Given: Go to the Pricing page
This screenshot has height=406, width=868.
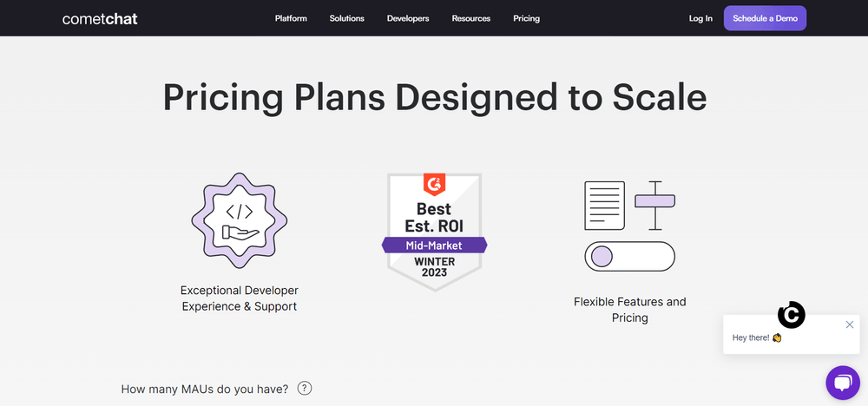Looking at the screenshot, I should pos(527,18).
